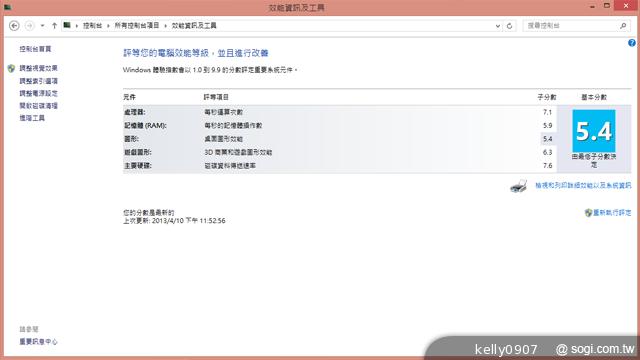Click the magnifier search icon
This screenshot has height=360, width=640.
[x=623, y=26]
